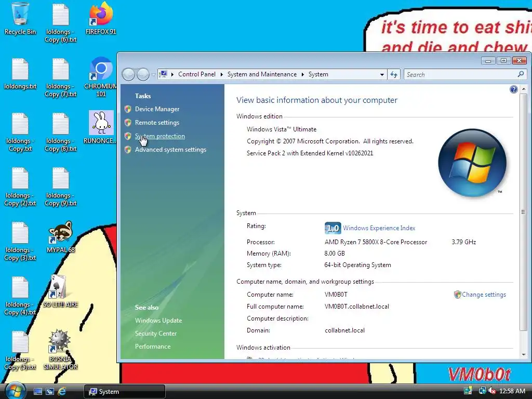Expand arrow before Control Panel breadcrumb
This screenshot has height=399, width=532.
coord(172,74)
